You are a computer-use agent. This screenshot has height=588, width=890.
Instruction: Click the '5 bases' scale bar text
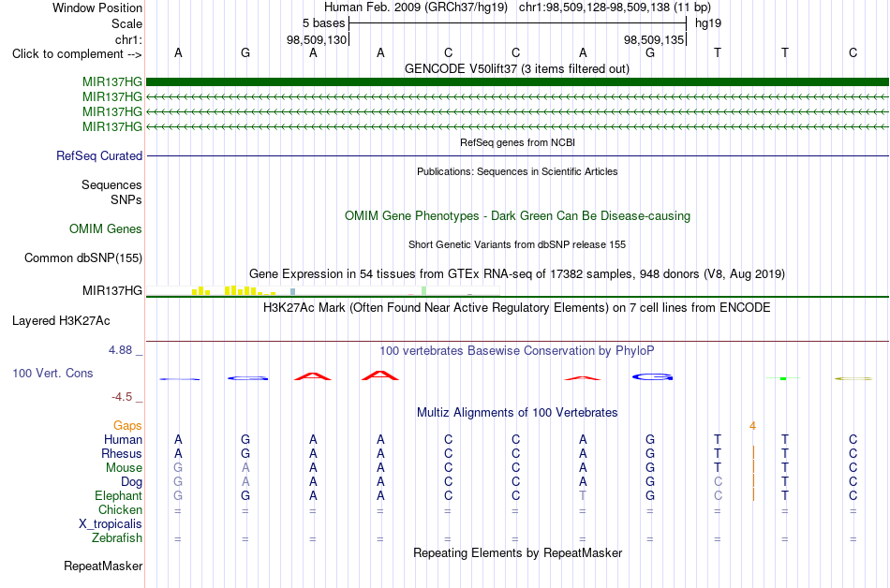point(323,23)
